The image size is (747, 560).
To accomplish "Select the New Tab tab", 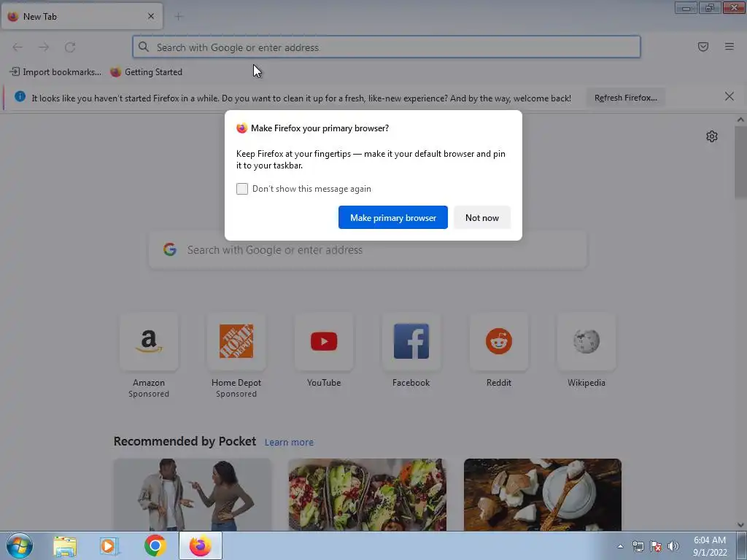I will 82,16.
